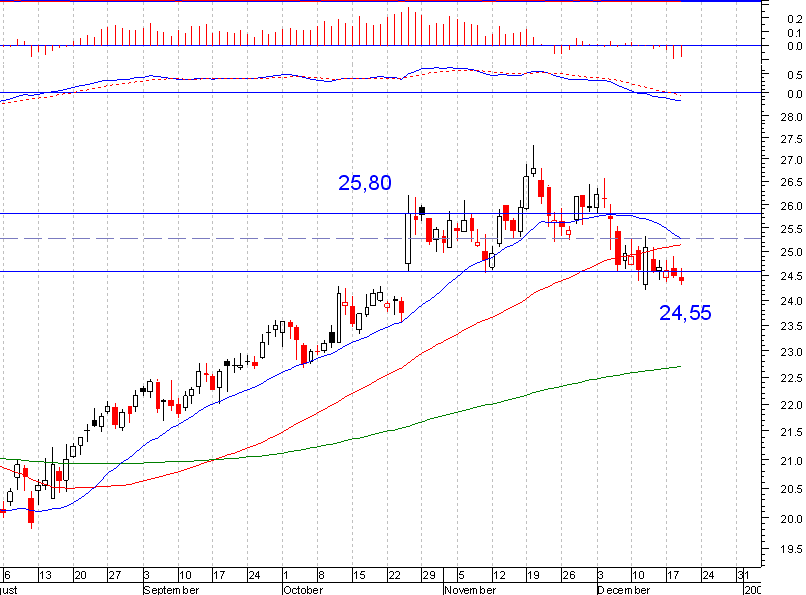Select the 23.5 price axis label
806x595 pixels.
coord(792,326)
